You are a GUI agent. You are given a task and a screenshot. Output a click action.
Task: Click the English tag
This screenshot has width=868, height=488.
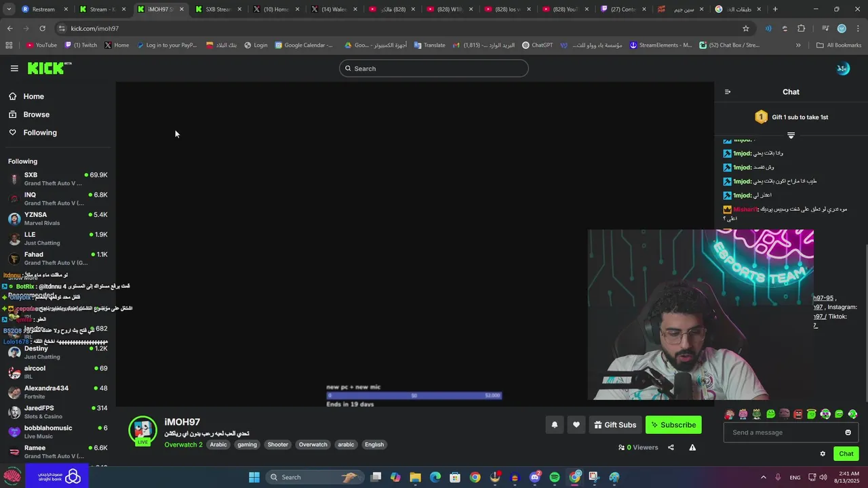click(374, 445)
